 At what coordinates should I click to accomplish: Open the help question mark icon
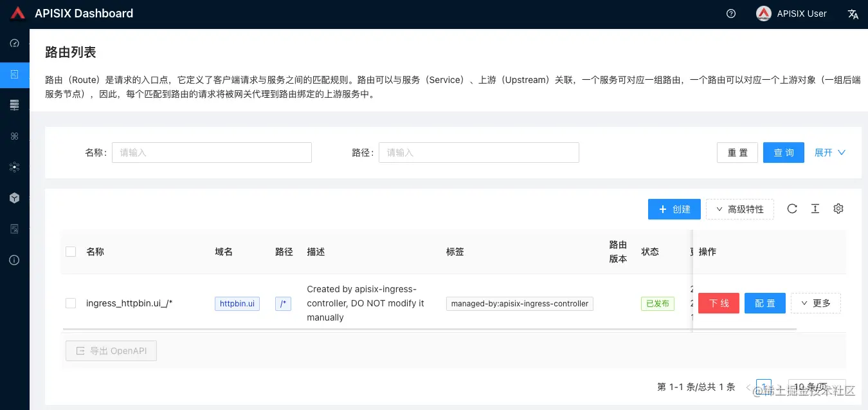pyautogui.click(x=731, y=14)
